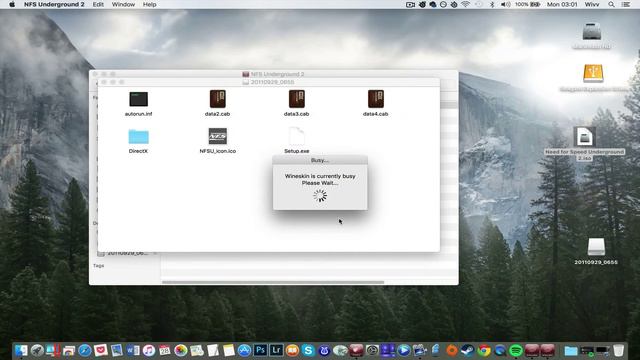Image resolution: width=640 pixels, height=360 pixels.
Task: Select the autorun.inf file icon
Action: [x=138, y=99]
